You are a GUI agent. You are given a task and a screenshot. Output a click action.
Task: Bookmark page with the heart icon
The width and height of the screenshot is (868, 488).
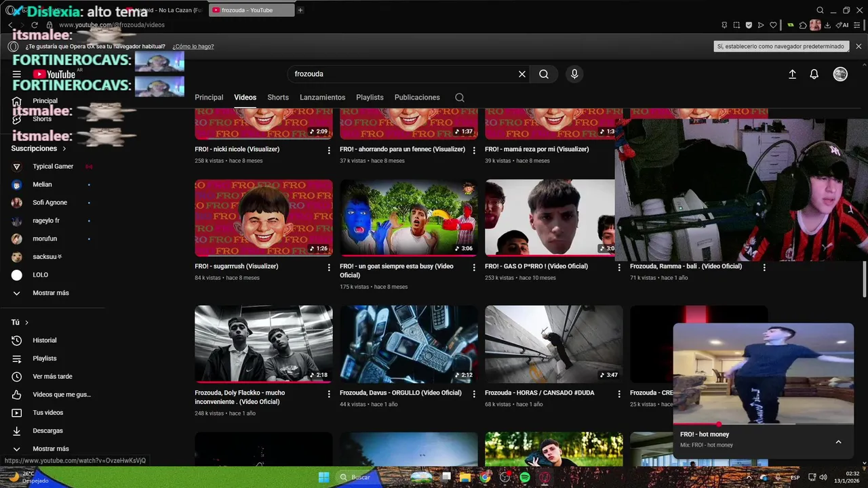click(773, 25)
